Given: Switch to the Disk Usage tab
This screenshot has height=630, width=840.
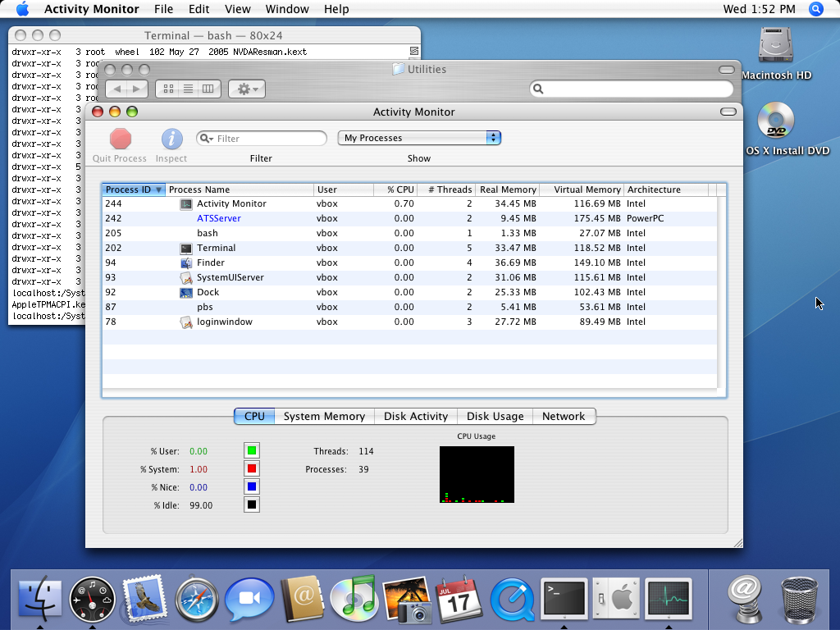Looking at the screenshot, I should coord(495,416).
